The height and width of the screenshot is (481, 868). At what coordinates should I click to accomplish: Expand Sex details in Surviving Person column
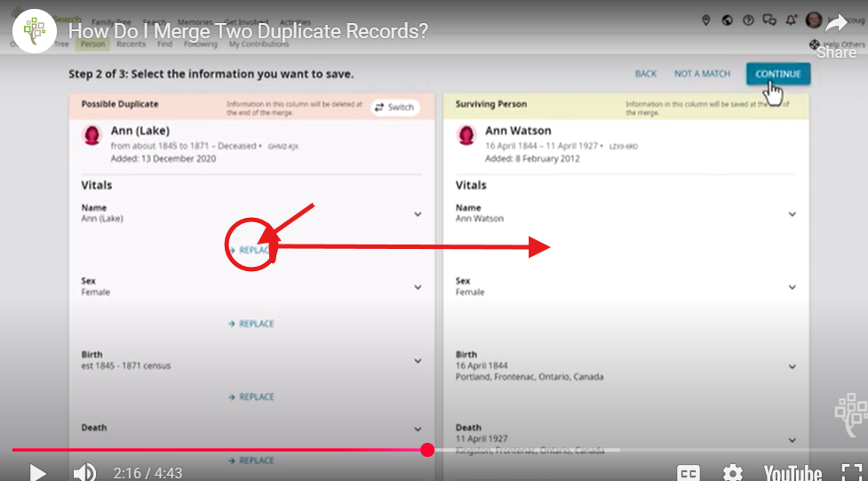(x=792, y=287)
